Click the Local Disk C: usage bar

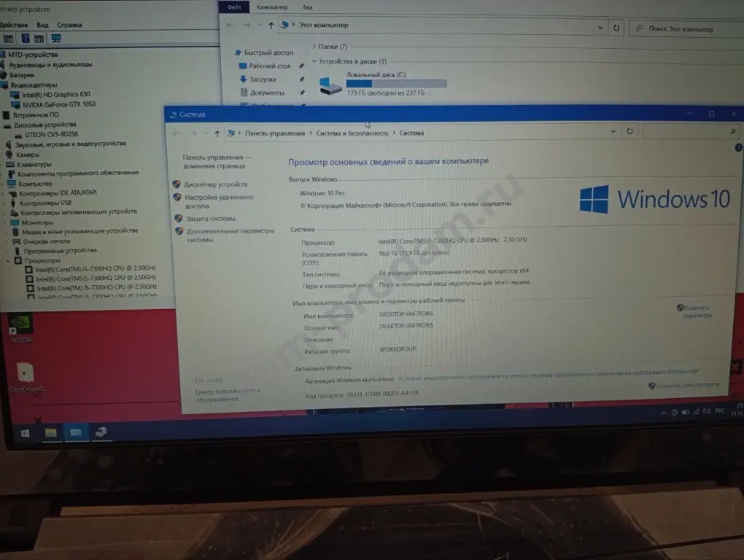tap(395, 84)
